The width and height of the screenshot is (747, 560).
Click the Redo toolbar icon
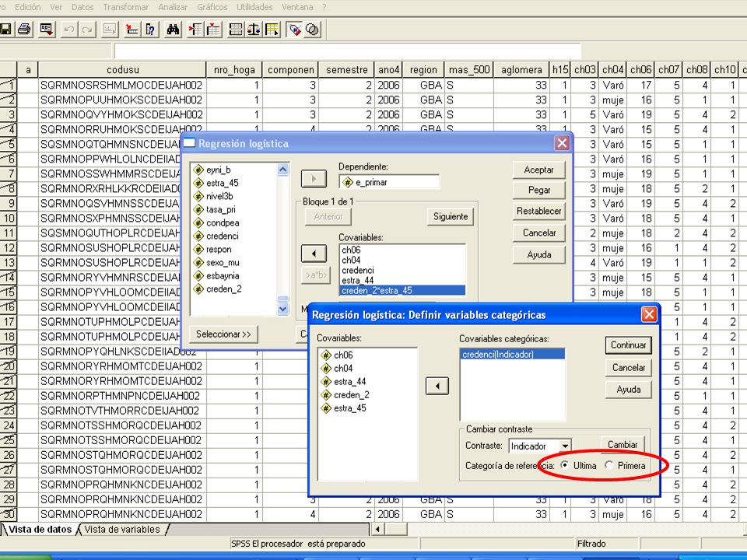click(x=87, y=30)
